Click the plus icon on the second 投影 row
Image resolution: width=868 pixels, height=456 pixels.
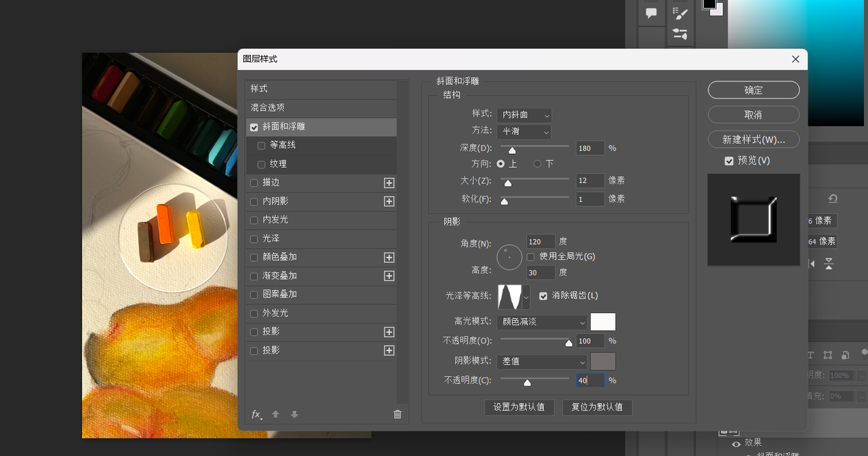(x=389, y=350)
